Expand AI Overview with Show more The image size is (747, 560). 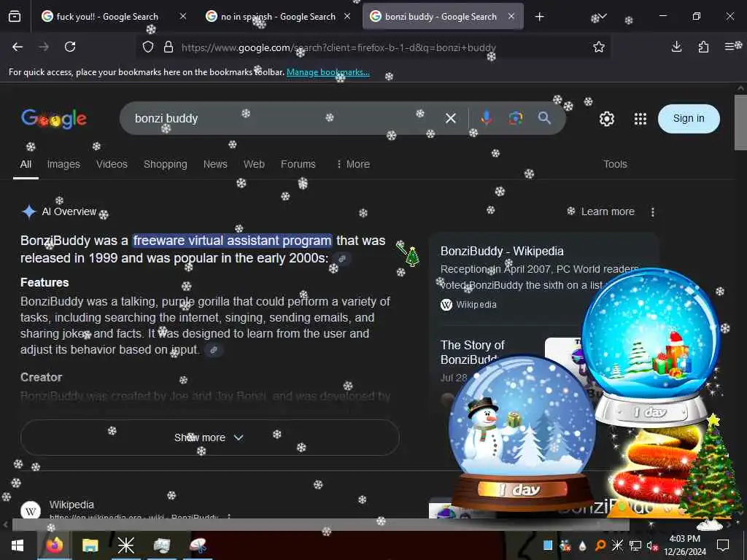pos(209,437)
